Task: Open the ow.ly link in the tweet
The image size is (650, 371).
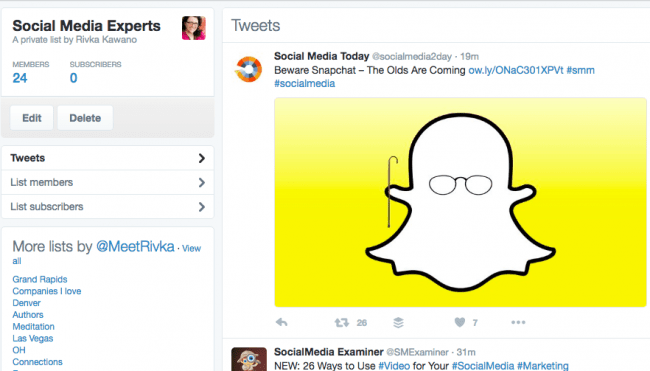Action: (516, 70)
